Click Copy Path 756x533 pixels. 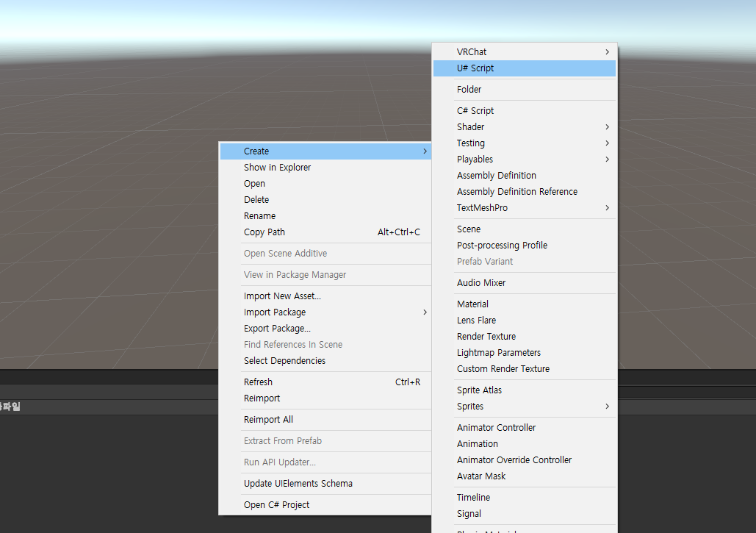pos(325,232)
